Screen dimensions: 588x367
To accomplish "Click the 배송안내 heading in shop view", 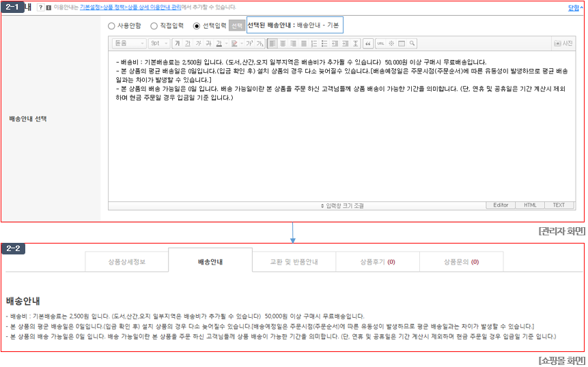I will (x=23, y=301).
